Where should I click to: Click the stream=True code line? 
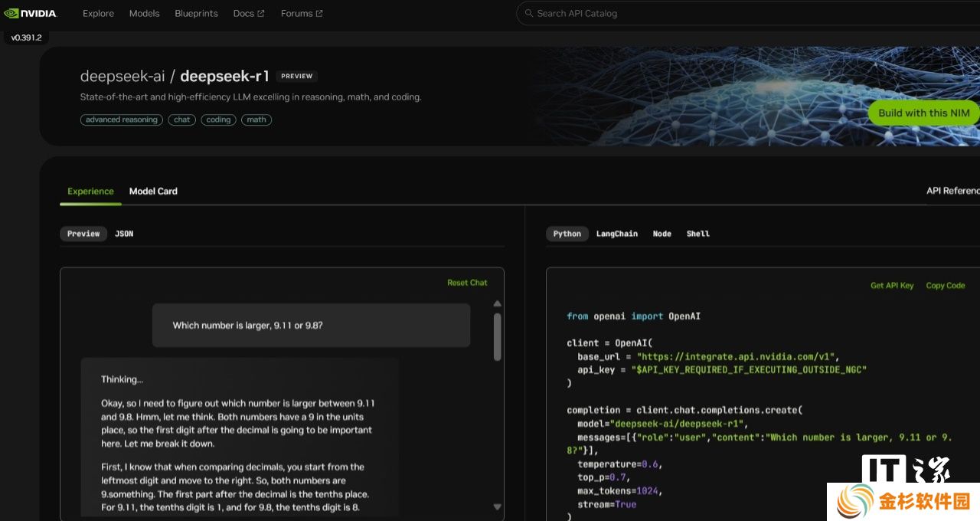click(x=606, y=505)
